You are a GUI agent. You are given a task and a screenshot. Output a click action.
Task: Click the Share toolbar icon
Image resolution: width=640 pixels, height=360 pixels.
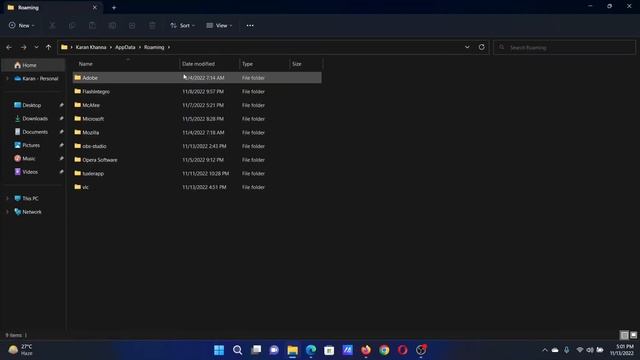(132, 25)
